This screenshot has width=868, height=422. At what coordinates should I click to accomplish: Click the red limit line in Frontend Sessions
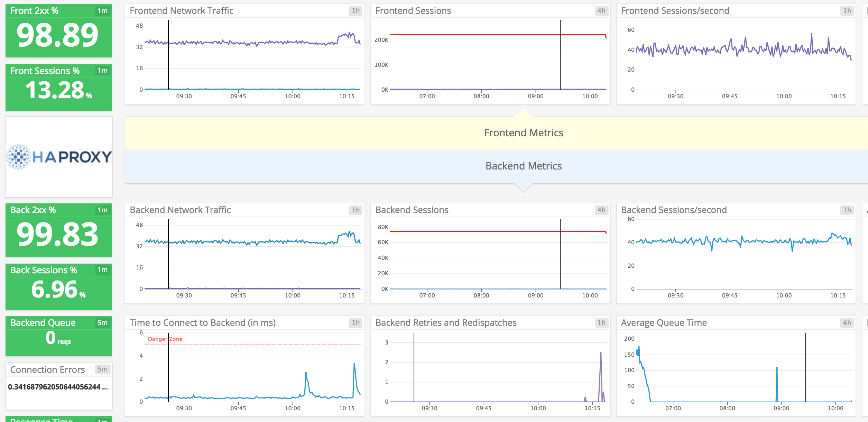(x=484, y=35)
